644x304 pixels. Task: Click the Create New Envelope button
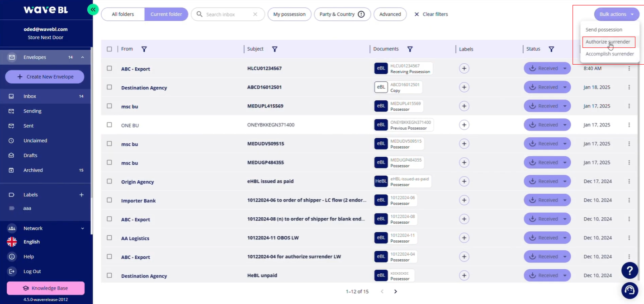45,77
